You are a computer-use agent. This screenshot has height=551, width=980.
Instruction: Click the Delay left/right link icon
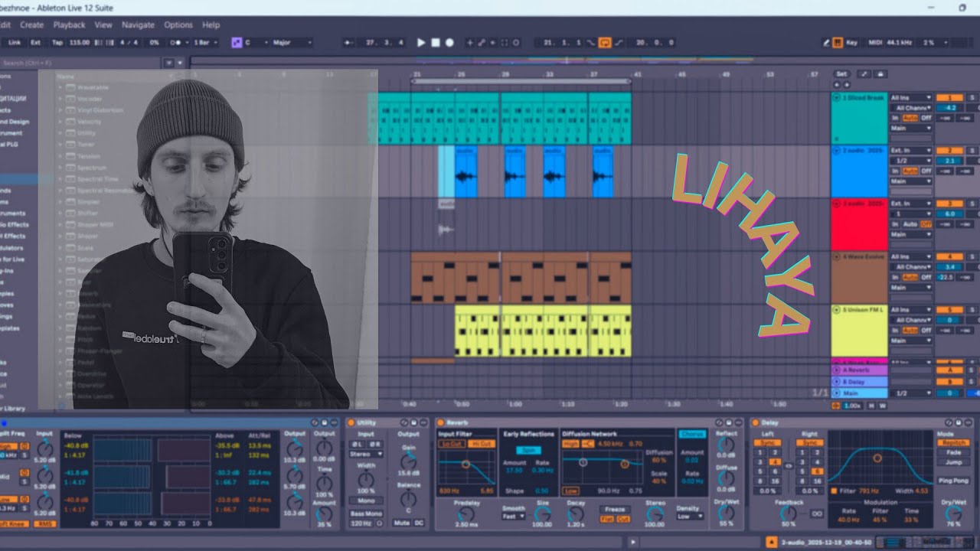tap(789, 465)
